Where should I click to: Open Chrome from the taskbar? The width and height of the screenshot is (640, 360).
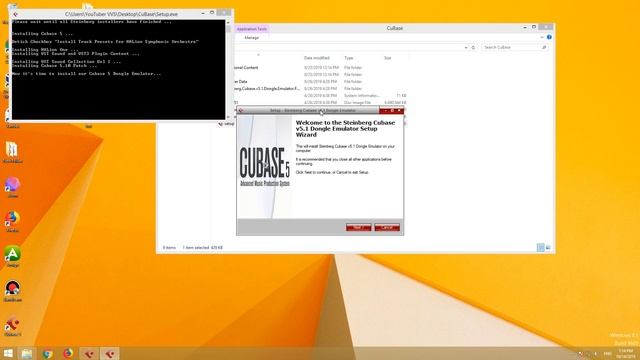point(47,353)
